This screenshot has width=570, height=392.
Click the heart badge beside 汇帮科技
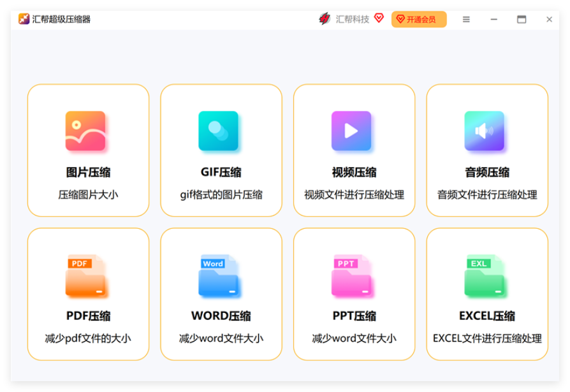[x=379, y=18]
